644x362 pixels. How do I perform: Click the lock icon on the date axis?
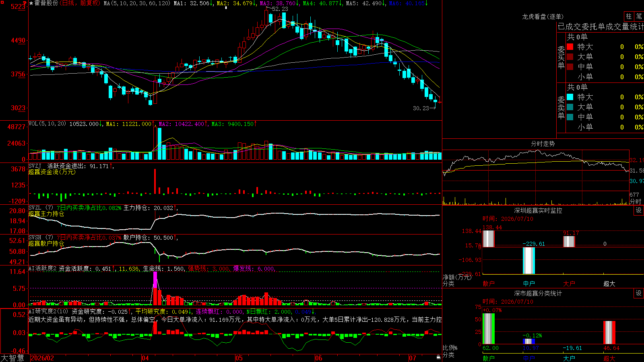click(438, 357)
